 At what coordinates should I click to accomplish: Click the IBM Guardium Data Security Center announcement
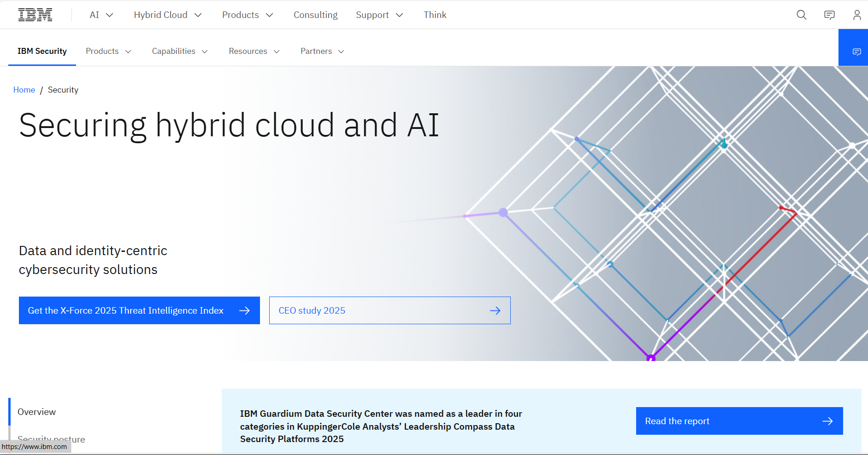(381, 426)
